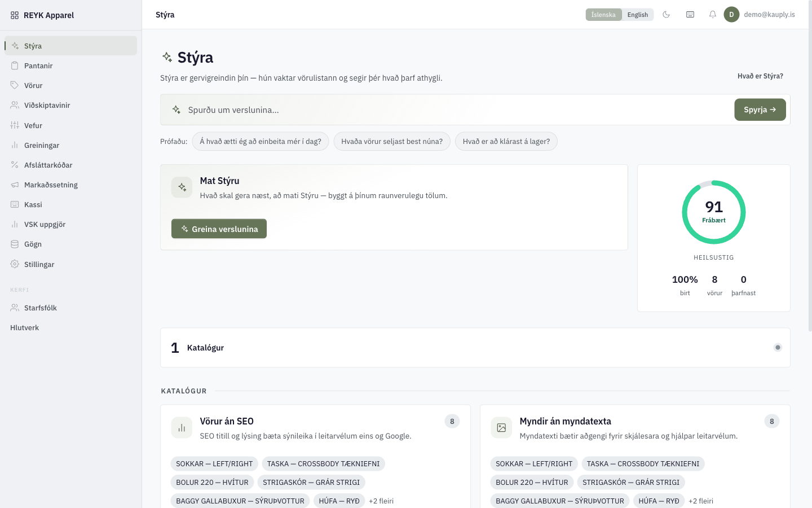812x508 pixels.
Task: Switch language to English
Action: (638, 15)
